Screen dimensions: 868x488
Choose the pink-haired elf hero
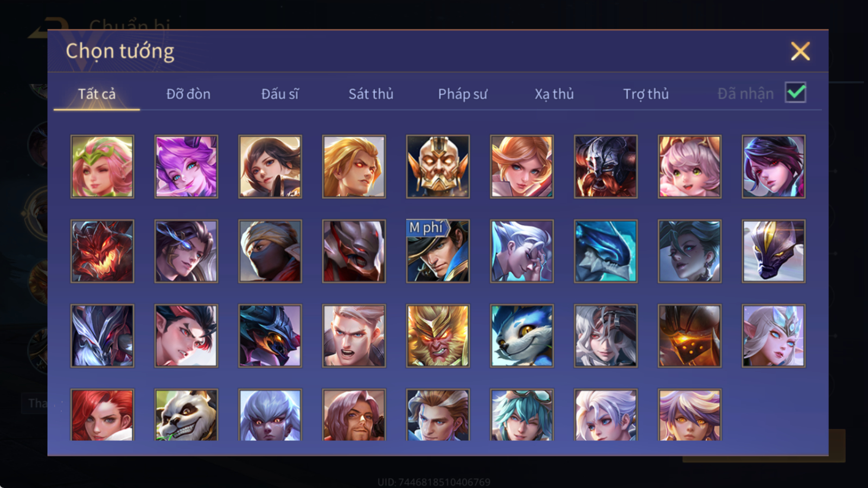click(x=102, y=166)
